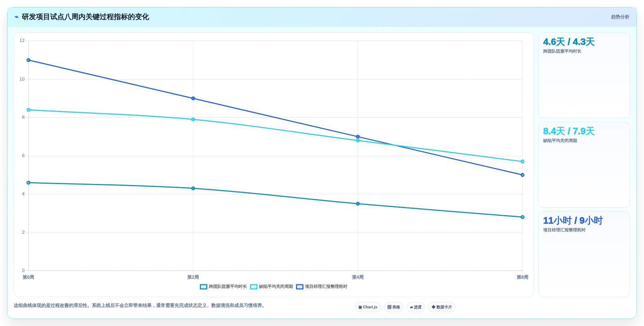
Task: Click the 趋势分析 label in the header
Action: click(620, 17)
